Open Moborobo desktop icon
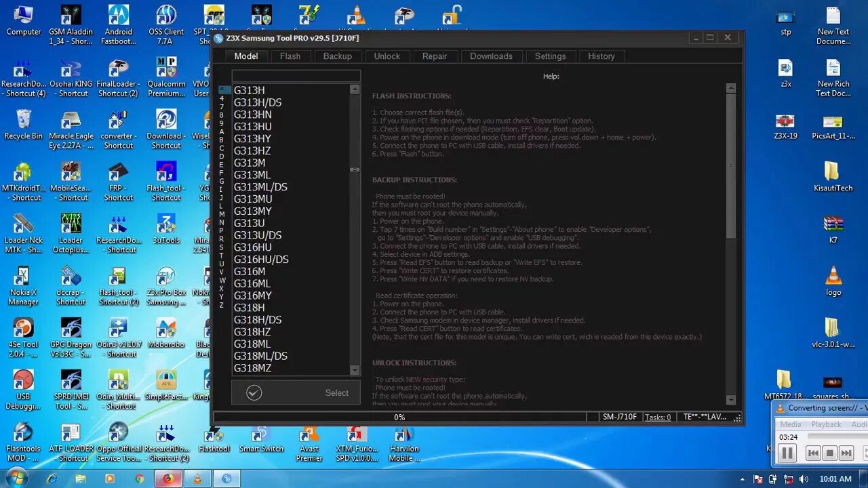 166,333
